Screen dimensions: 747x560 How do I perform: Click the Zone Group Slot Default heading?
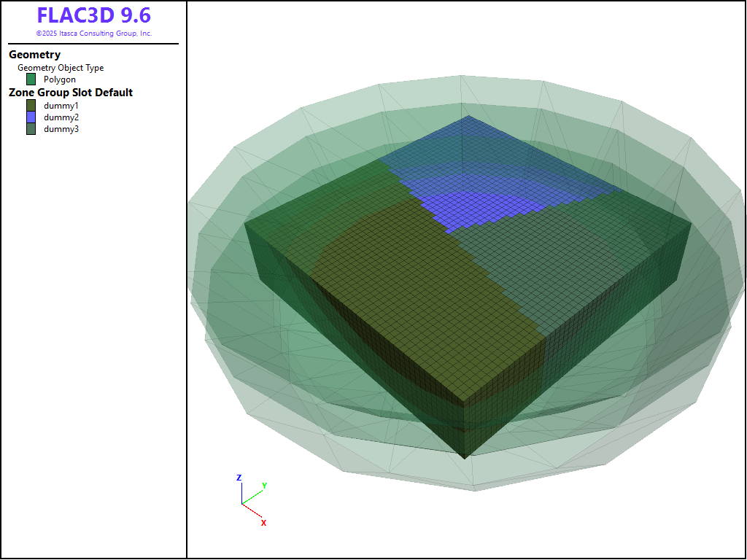tap(70, 93)
